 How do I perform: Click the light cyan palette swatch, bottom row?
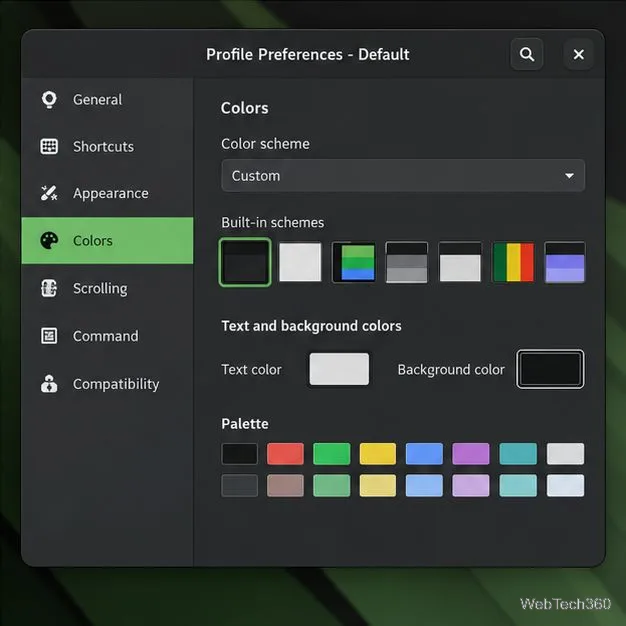pyautogui.click(x=518, y=485)
